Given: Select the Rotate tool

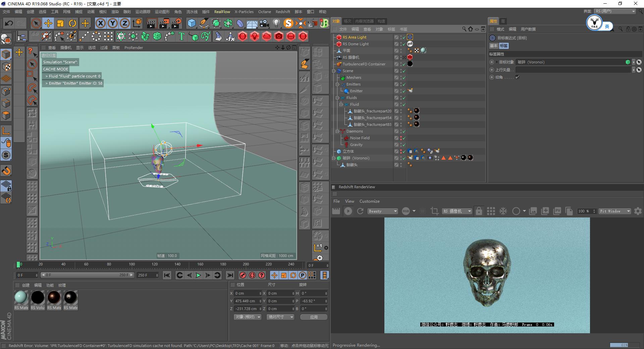Looking at the screenshot, I should coord(72,23).
